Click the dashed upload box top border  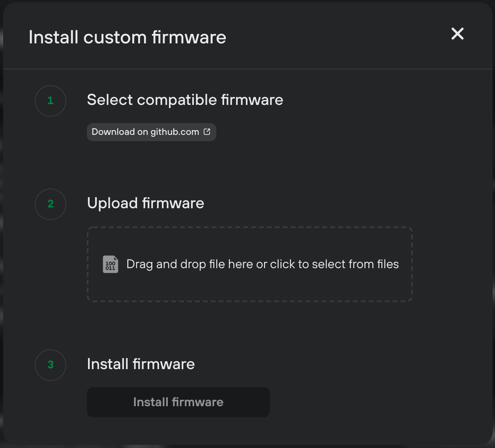pyautogui.click(x=250, y=227)
